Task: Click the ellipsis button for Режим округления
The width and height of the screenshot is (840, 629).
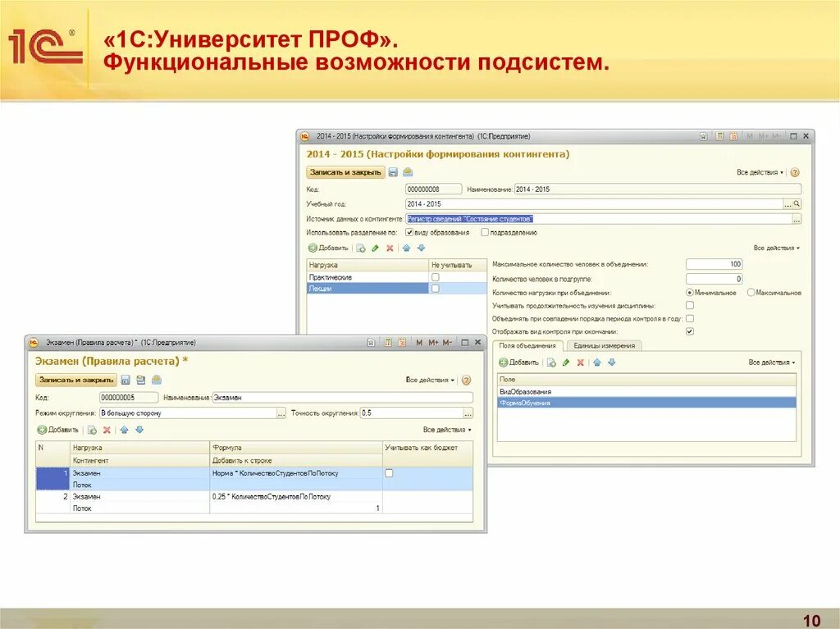Action: point(280,412)
